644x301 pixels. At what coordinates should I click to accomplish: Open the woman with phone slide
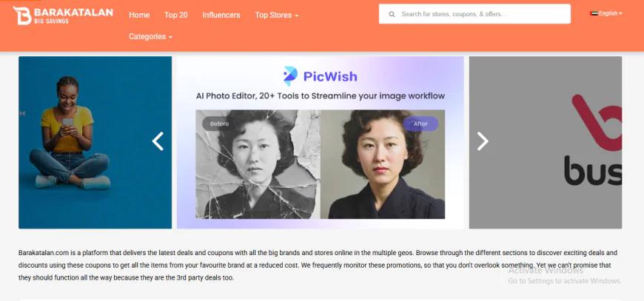pyautogui.click(x=95, y=142)
